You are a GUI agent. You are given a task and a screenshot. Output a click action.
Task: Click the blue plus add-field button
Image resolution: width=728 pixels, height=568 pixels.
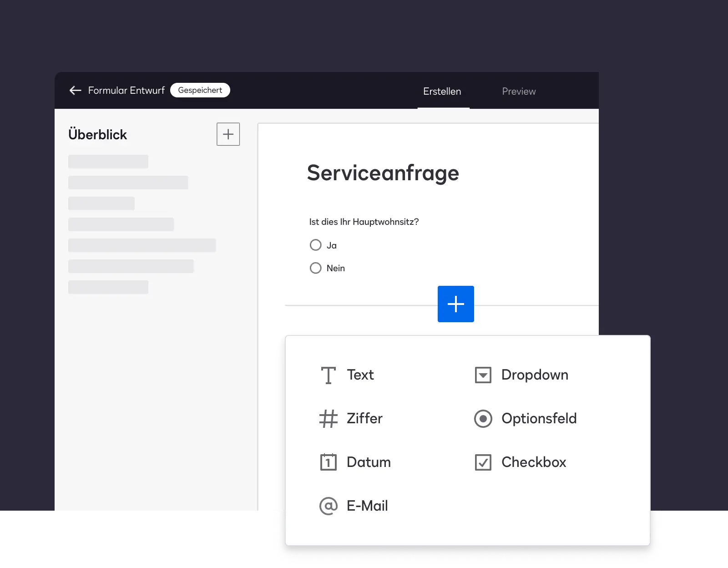(455, 304)
